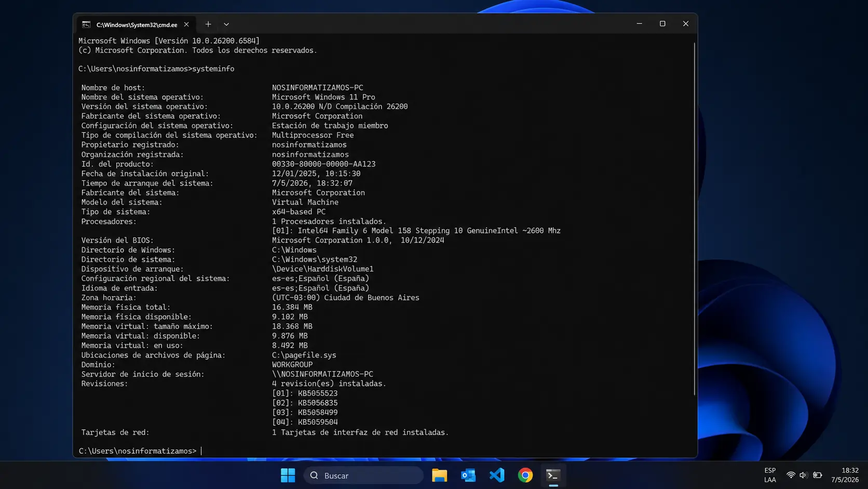Click the 'C:\Windows\system32' directory value
The image size is (868, 489).
pyautogui.click(x=315, y=259)
